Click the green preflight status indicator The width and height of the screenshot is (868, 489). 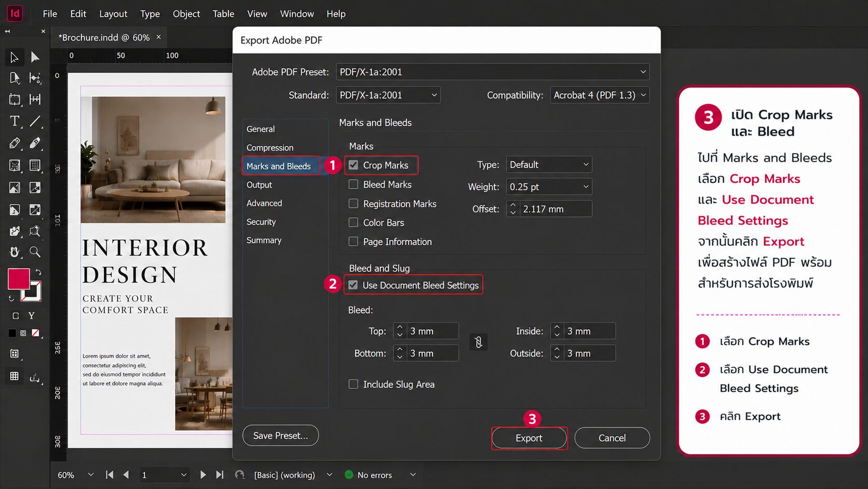coord(349,475)
